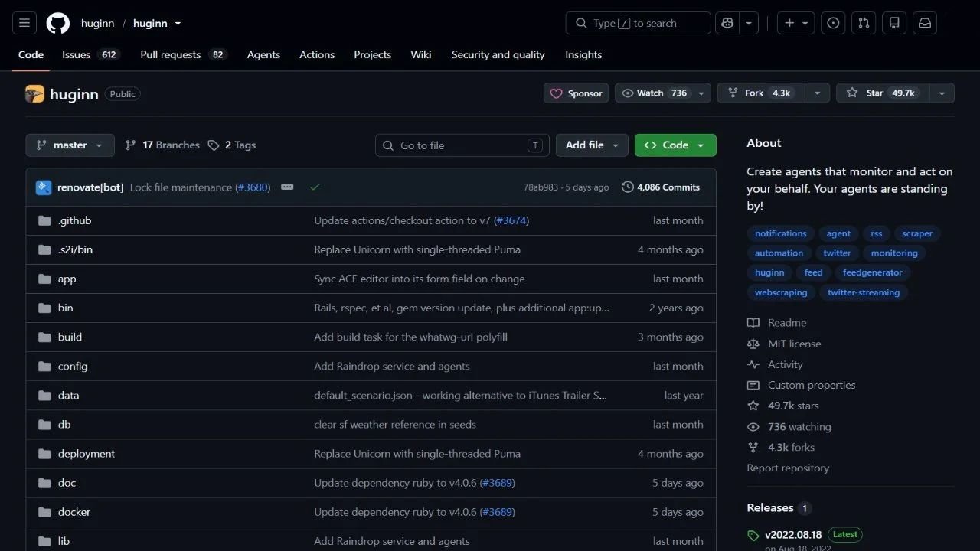Open the notifications inbox icon

[x=925, y=23]
